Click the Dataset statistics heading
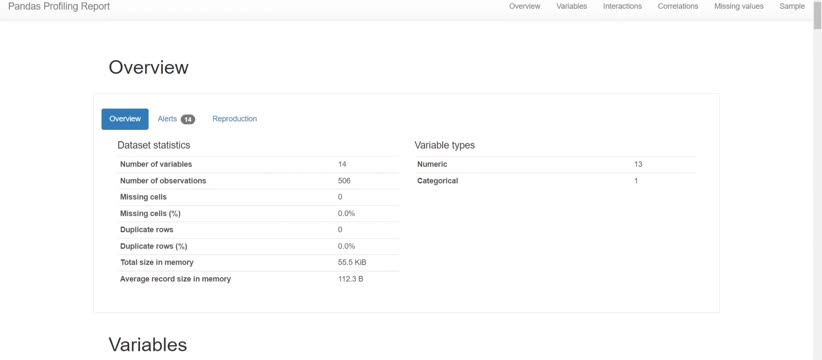 click(x=154, y=145)
